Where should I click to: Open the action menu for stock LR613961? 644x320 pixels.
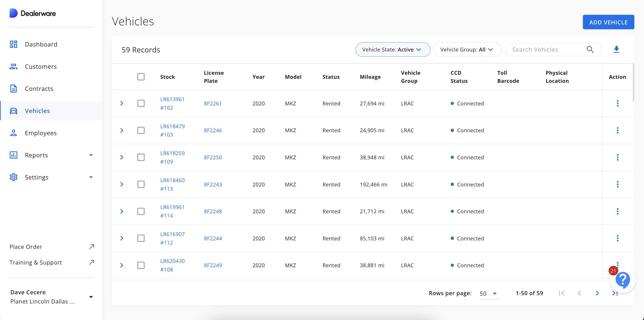(x=618, y=103)
